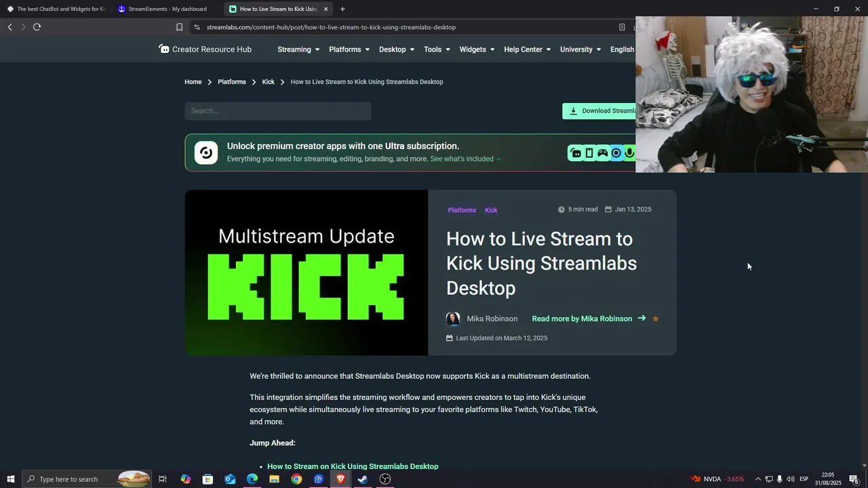Screen dimensions: 868x488
Task: Click the circular record app icon in banner
Action: click(616, 152)
